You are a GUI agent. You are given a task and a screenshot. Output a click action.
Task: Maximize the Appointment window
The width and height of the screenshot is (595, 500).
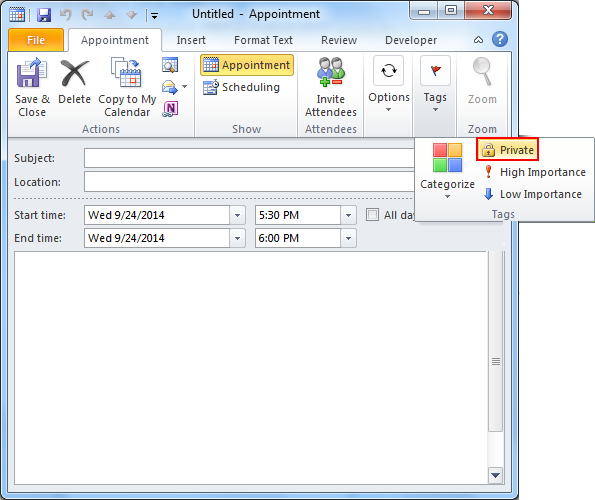pyautogui.click(x=451, y=11)
